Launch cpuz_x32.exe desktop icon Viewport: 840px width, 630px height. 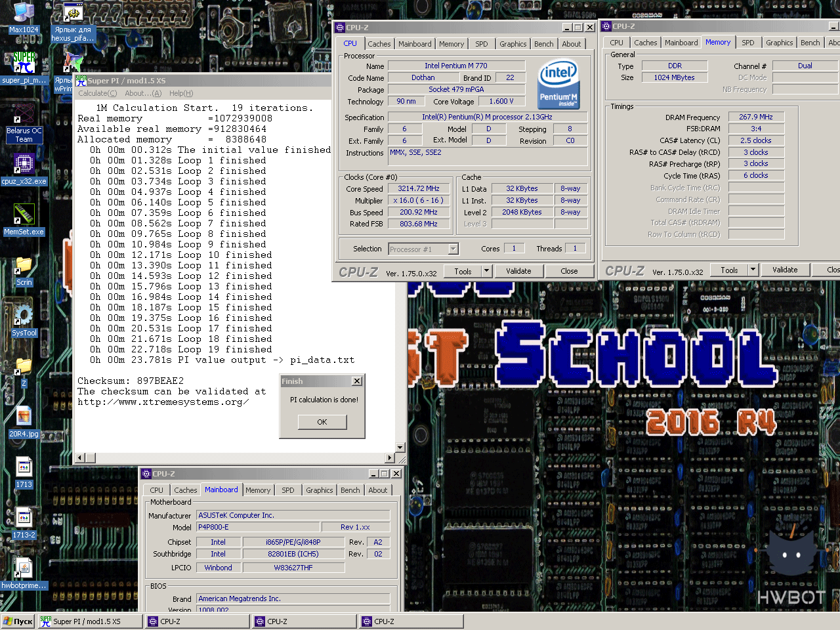click(x=24, y=164)
